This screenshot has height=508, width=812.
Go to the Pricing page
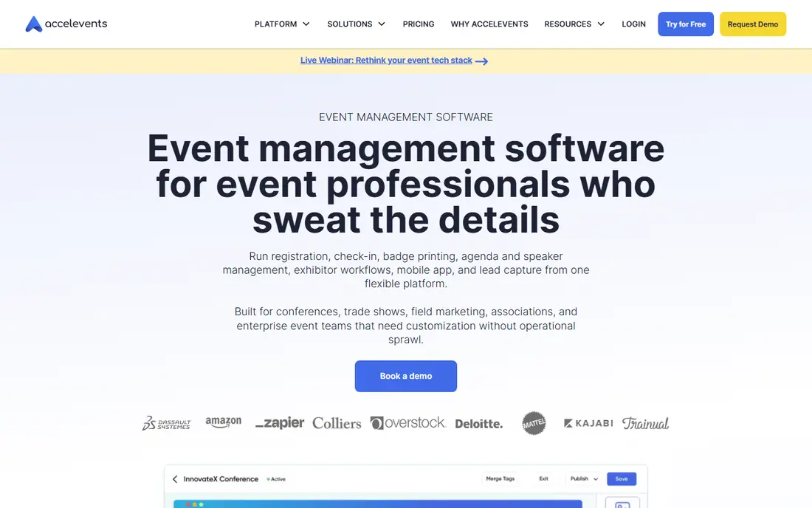click(x=419, y=24)
